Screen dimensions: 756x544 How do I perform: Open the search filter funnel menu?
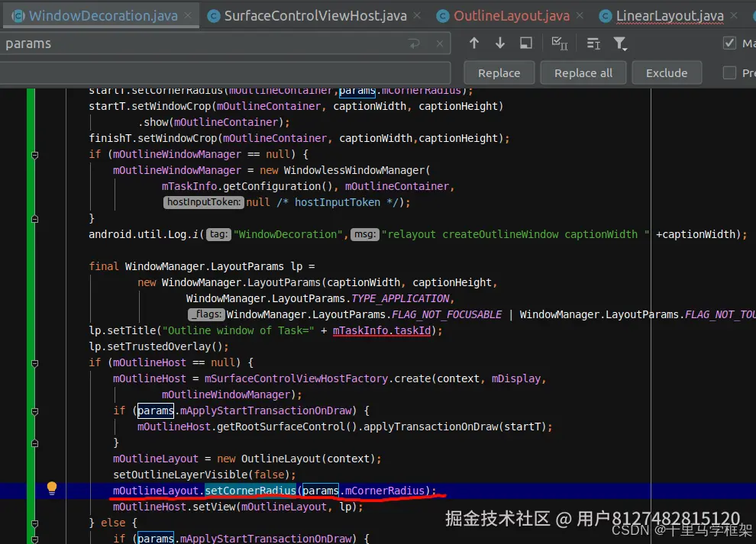(620, 43)
